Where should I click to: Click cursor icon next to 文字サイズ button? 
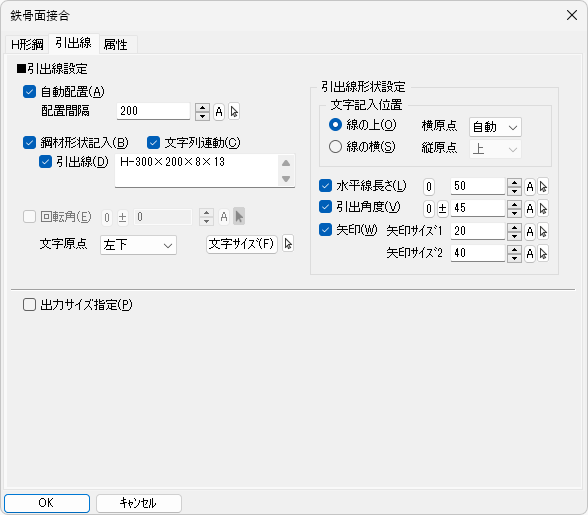pyautogui.click(x=288, y=244)
